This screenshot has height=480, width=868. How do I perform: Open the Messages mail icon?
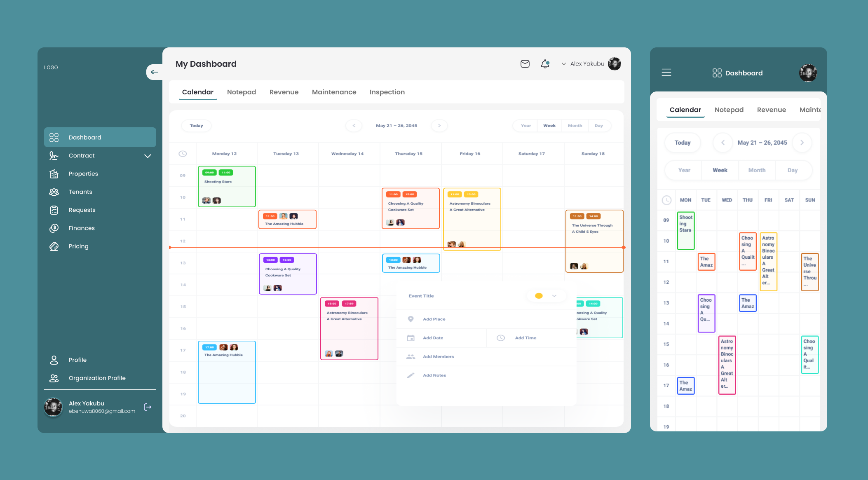(525, 64)
